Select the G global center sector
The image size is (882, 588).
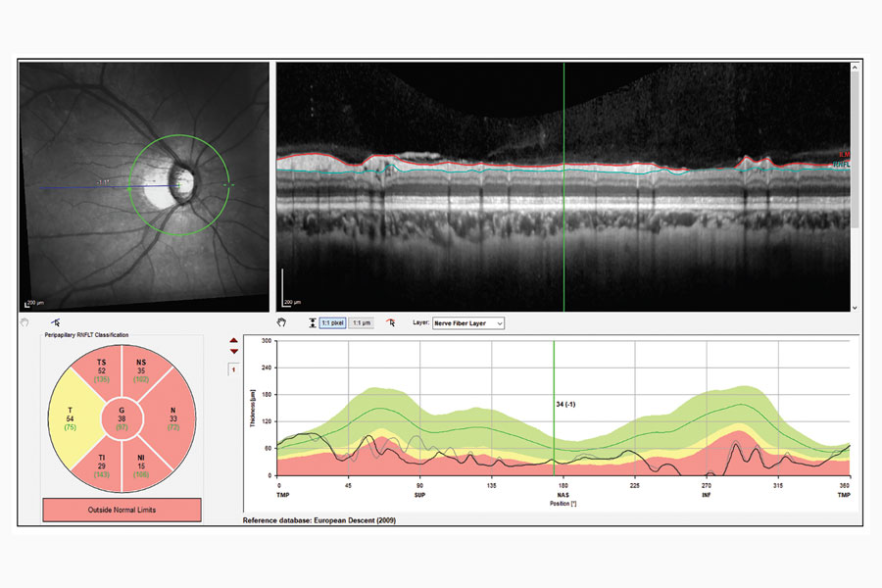tap(122, 419)
